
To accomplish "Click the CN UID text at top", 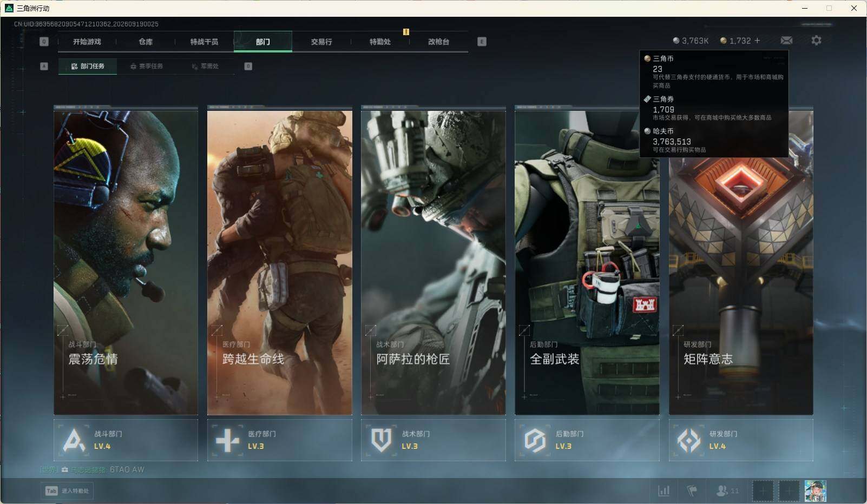I will [x=86, y=24].
